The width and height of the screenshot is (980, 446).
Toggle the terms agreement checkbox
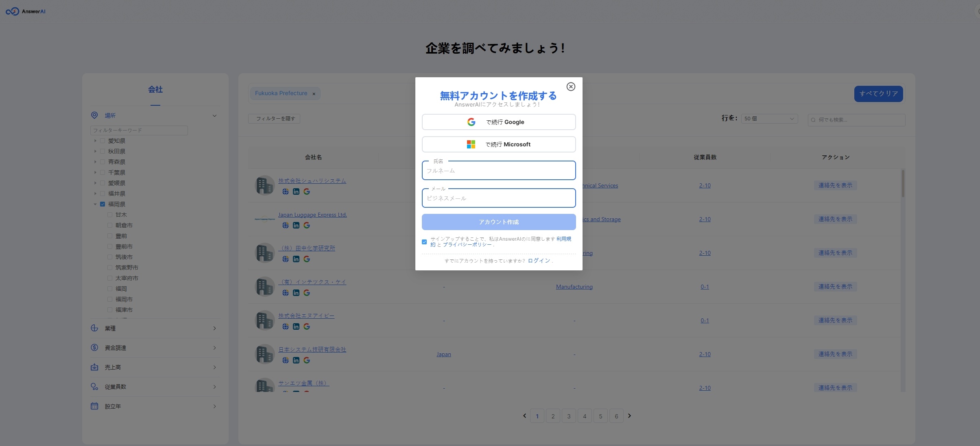click(x=424, y=242)
